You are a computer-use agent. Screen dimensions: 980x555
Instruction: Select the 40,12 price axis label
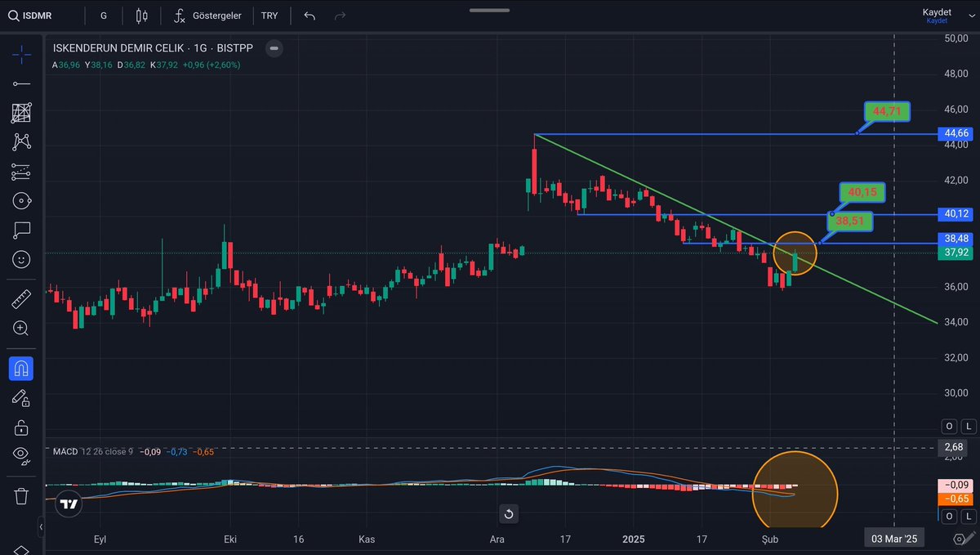click(956, 214)
